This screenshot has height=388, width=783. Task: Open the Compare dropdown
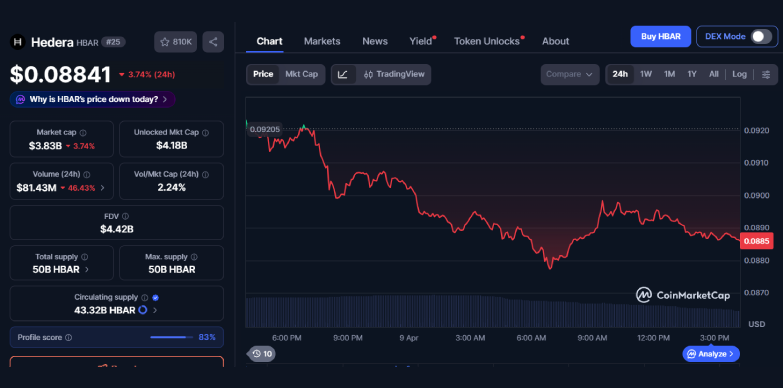click(x=570, y=74)
